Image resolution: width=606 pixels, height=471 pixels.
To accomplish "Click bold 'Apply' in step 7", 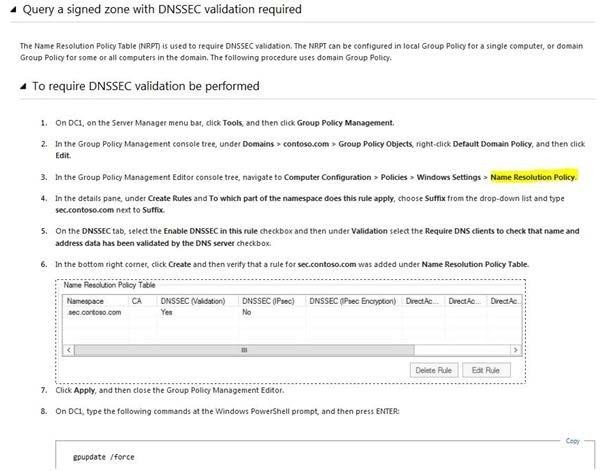I will 84,390.
